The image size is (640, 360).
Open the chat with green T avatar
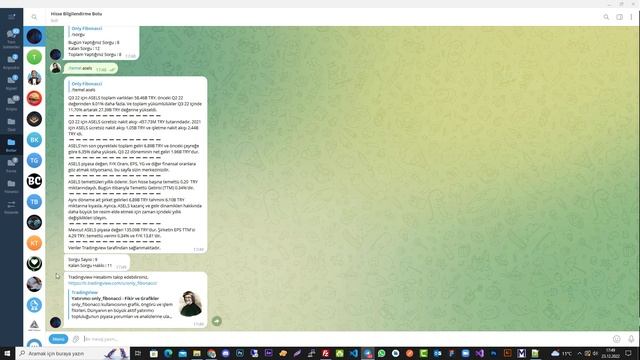point(34,57)
